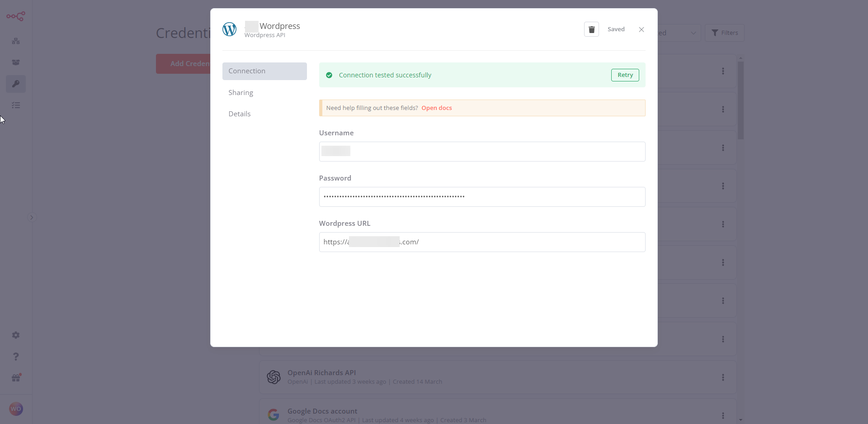The image size is (868, 424).
Task: Click the Username input field
Action: pyautogui.click(x=482, y=152)
